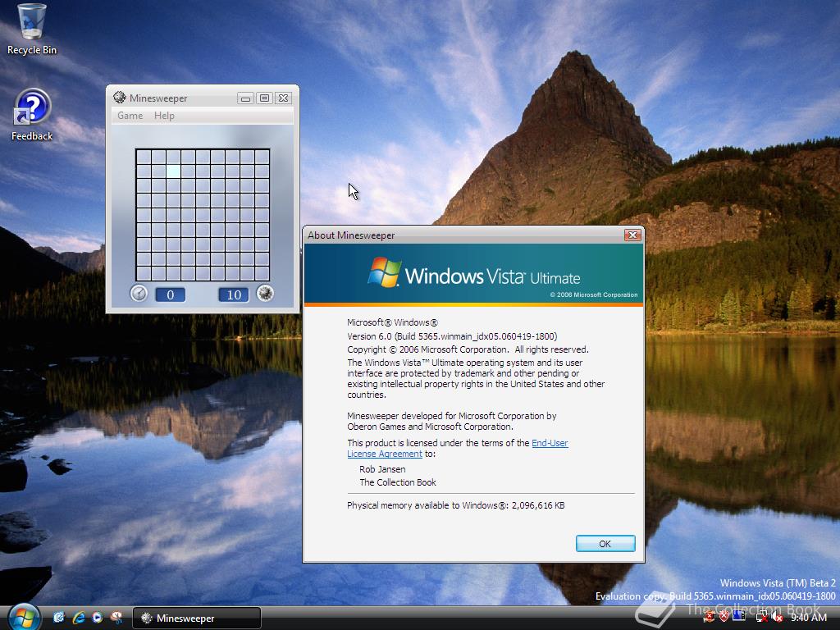
Task: Open the Help menu in Minesweeper
Action: (x=164, y=116)
